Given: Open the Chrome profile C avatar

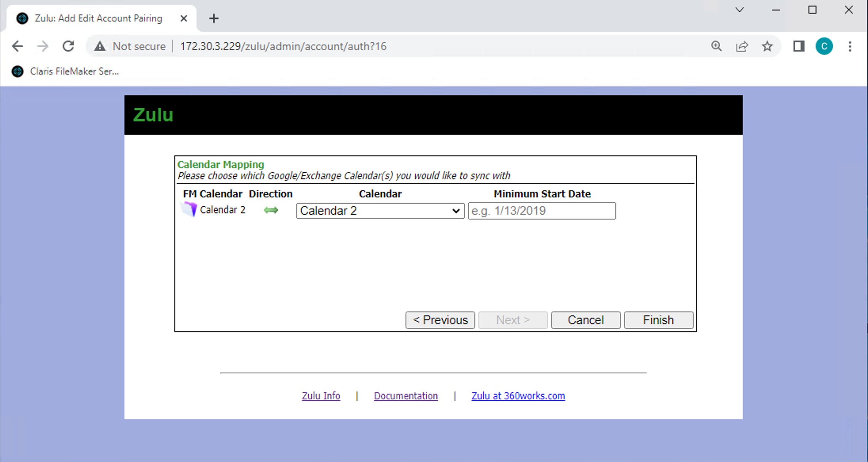Looking at the screenshot, I should pyautogui.click(x=824, y=46).
